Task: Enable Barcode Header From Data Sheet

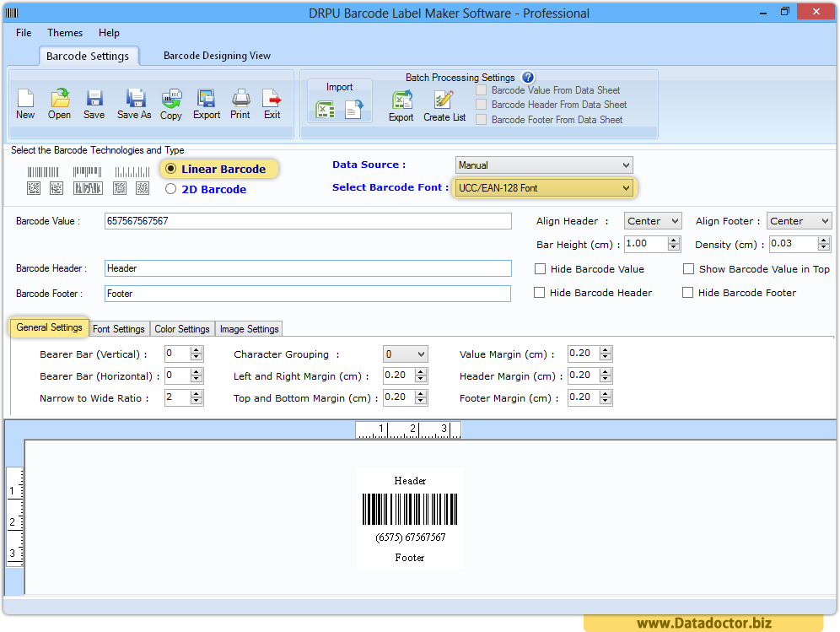Action: (482, 105)
